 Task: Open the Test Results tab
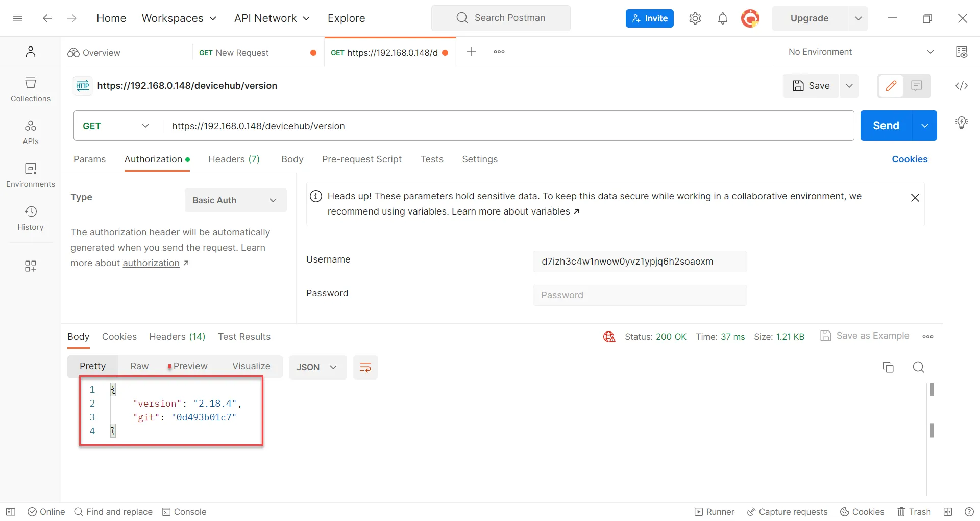pos(244,337)
